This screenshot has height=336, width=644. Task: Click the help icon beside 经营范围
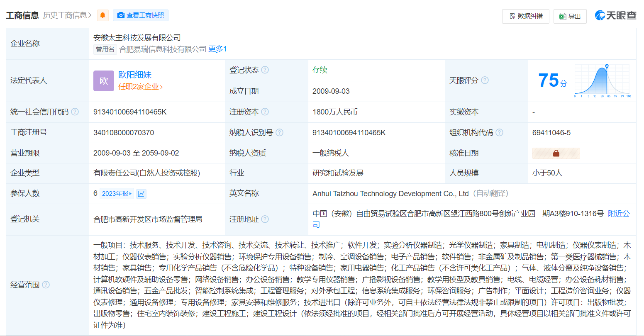46,285
